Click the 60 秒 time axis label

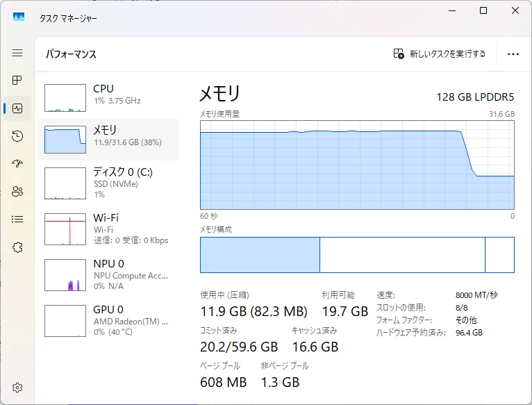click(x=209, y=216)
